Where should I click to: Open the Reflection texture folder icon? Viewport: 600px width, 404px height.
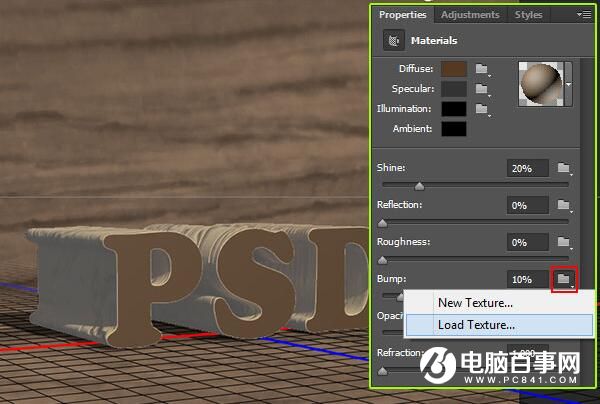[564, 205]
